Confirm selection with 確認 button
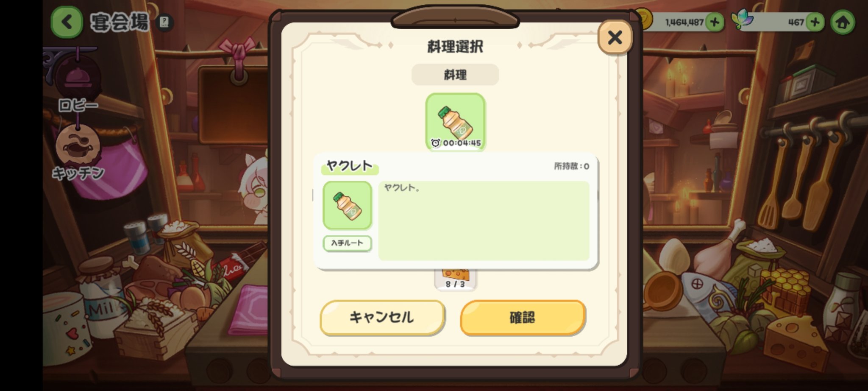The image size is (868, 391). pos(523,317)
